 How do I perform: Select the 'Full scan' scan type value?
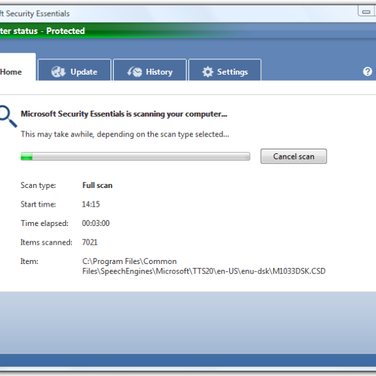click(x=97, y=185)
